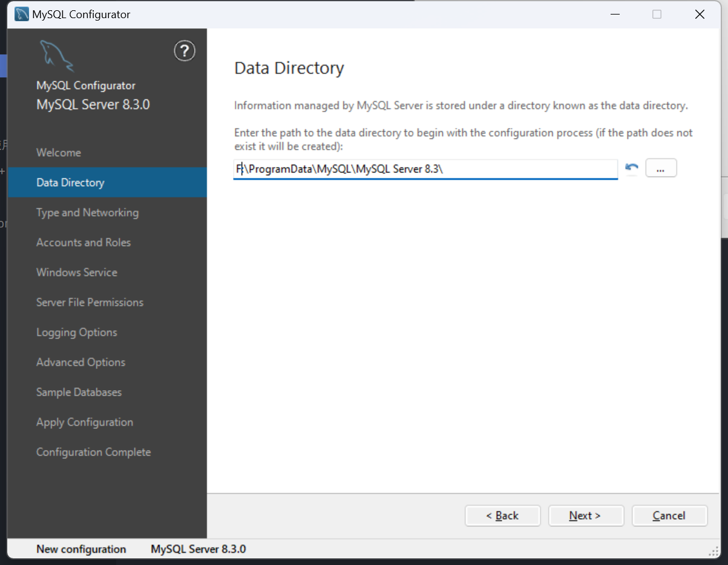Screen dimensions: 728x565
Task: Click the "MySQL Configurator" sidebar label
Action: (86, 86)
